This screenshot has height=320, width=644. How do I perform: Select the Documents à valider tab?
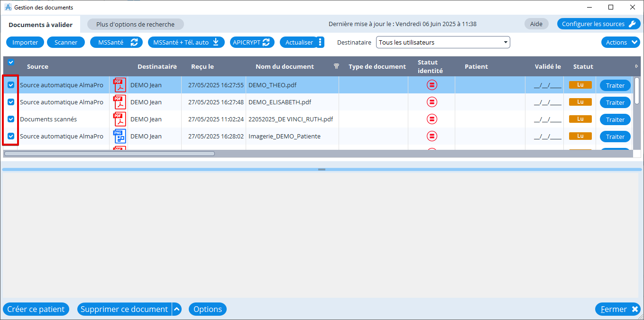point(40,25)
